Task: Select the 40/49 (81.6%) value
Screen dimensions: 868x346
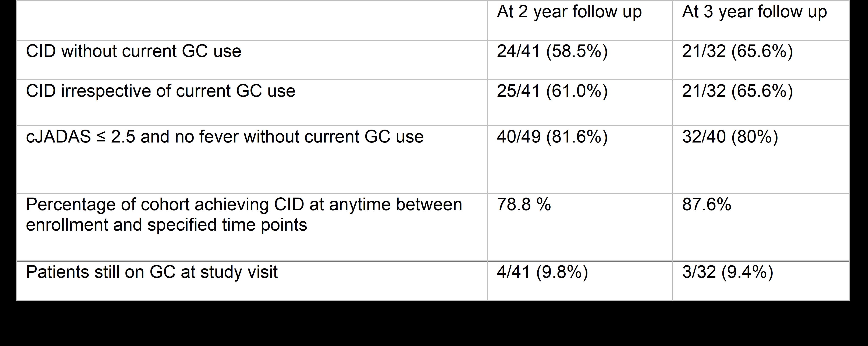Action: [x=552, y=137]
